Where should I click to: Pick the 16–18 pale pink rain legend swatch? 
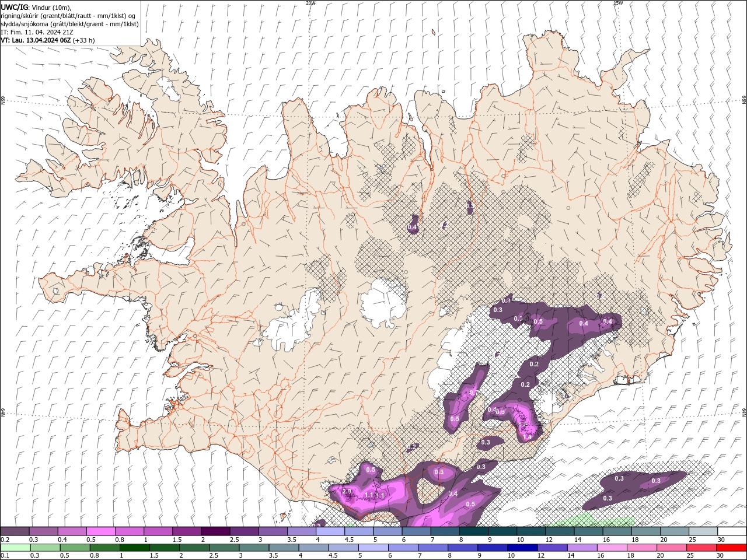611,548
